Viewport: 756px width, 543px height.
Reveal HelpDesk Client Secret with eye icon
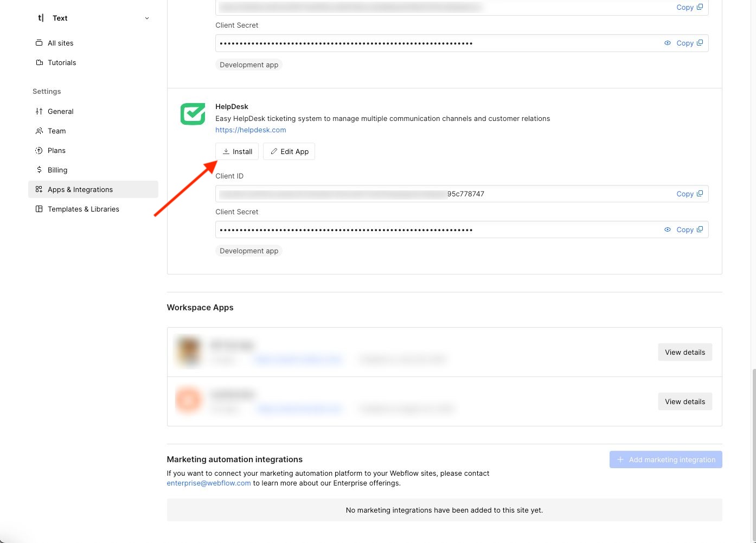coord(668,229)
